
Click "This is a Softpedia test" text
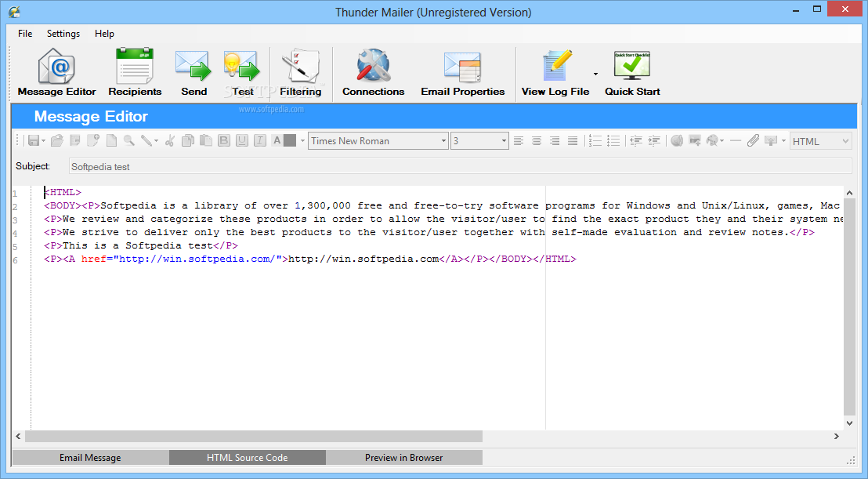[x=137, y=245]
